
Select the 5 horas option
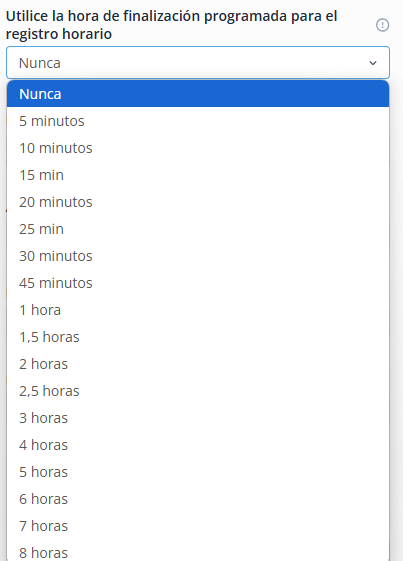(198, 472)
